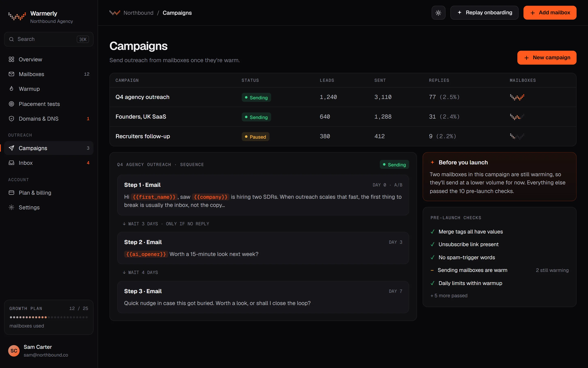Click the Campaigns paper-plane icon
Viewport: 588px width, 368px height.
[11, 148]
